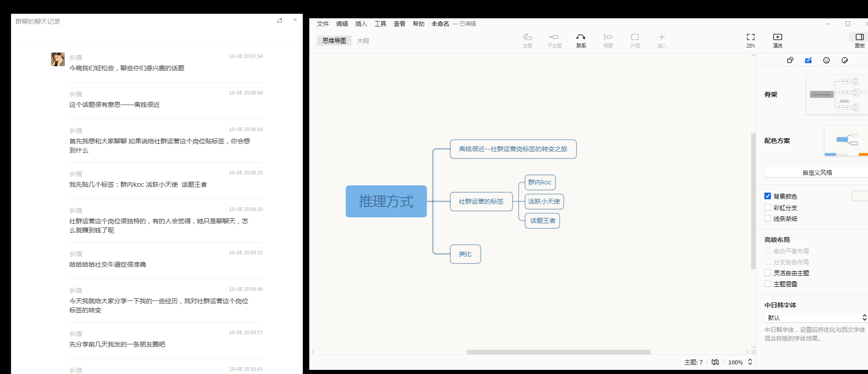Screen dimensions: 868x374
Task: Click message 今晚我们轻松些，聊些你们感兴趣的话题
Action: [x=127, y=68]
